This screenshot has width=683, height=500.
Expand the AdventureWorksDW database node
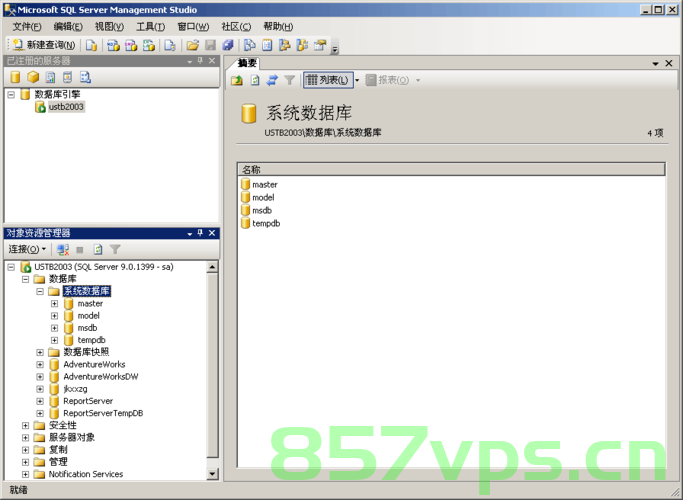40,377
